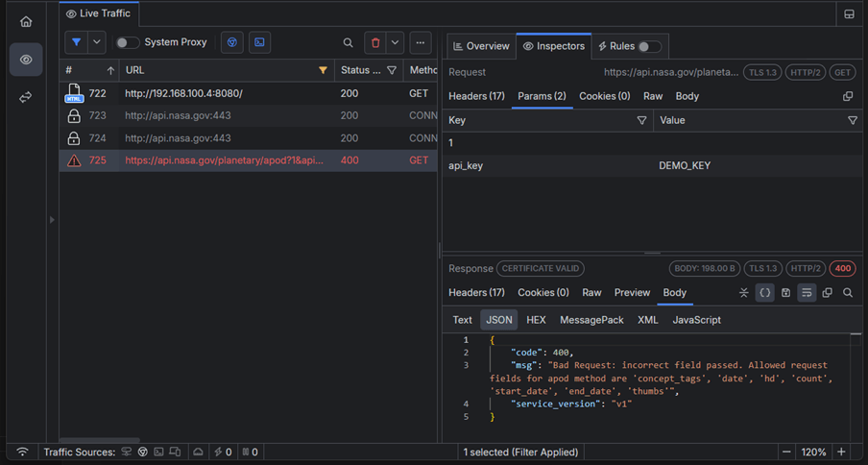Copy the response body using the copy icon
Image resolution: width=868 pixels, height=465 pixels.
pyautogui.click(x=827, y=292)
